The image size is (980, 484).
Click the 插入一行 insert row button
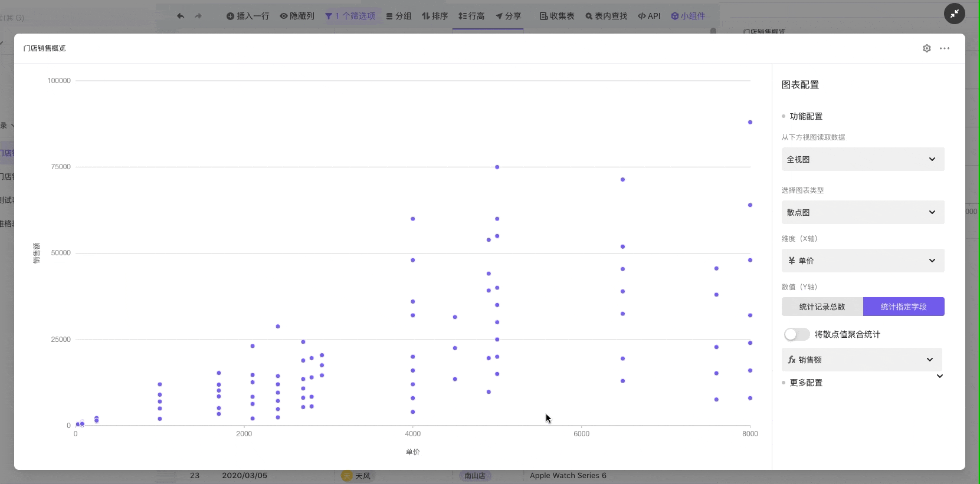click(248, 16)
